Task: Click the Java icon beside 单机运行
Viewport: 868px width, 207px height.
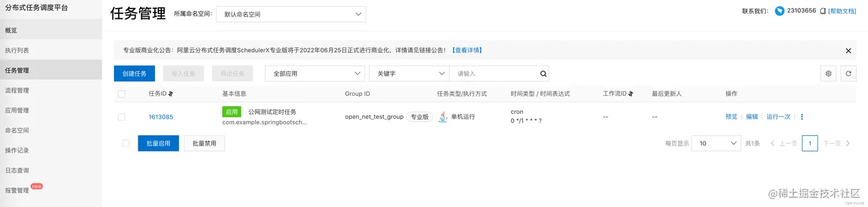Action: 443,116
